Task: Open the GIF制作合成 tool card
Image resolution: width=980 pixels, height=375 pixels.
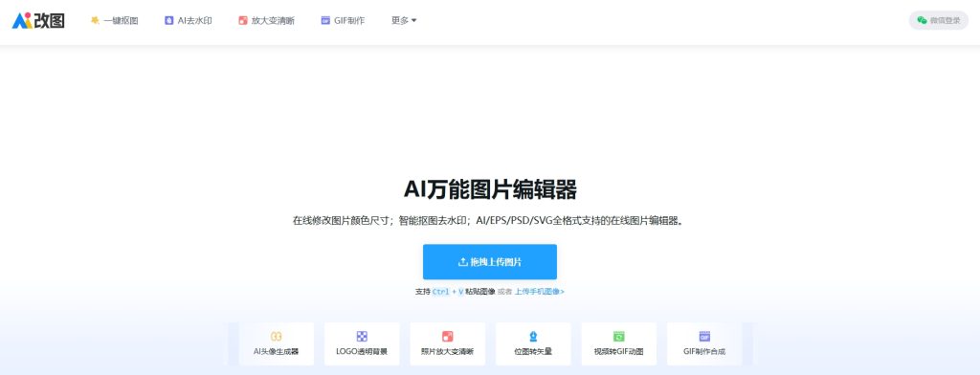Action: (x=704, y=343)
